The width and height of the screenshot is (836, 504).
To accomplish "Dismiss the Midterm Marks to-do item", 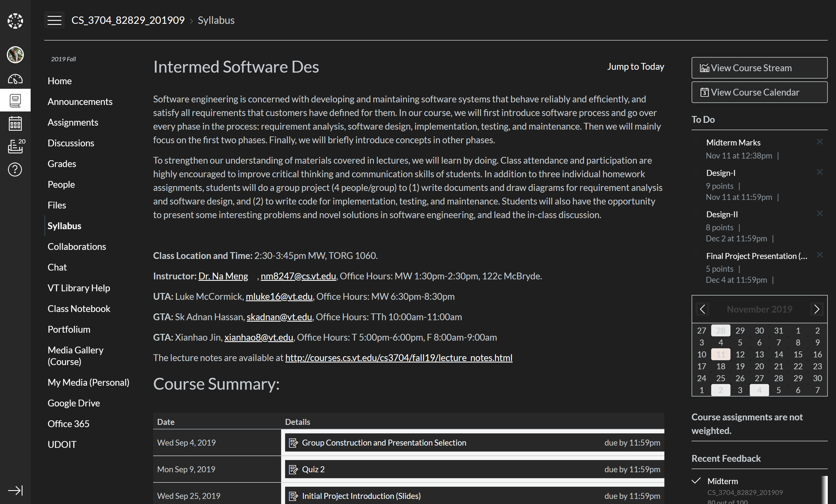I will click(819, 142).
